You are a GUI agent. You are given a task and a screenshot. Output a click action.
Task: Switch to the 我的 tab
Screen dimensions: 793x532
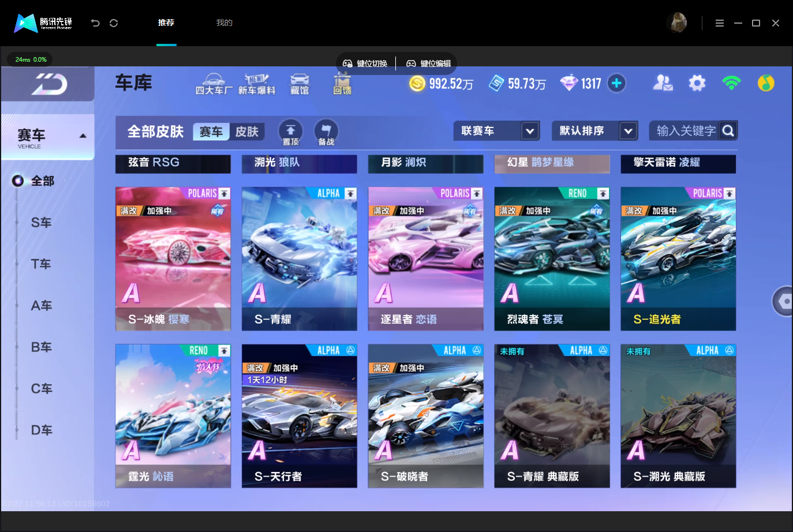[x=224, y=23]
